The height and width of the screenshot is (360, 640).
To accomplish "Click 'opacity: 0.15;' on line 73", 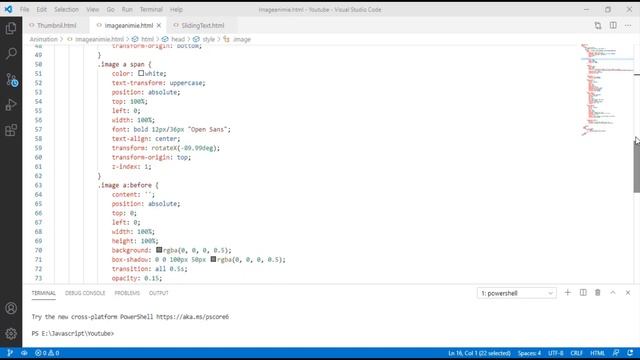I will tap(137, 278).
